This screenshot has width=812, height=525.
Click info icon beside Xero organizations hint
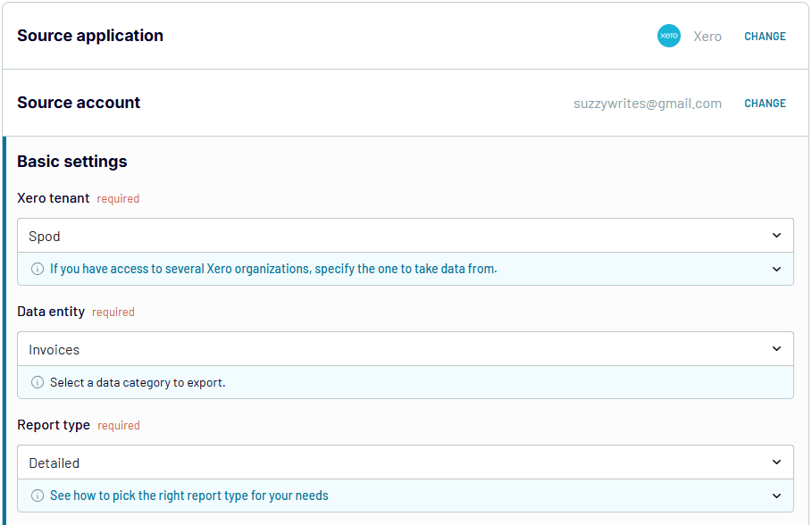tap(38, 269)
